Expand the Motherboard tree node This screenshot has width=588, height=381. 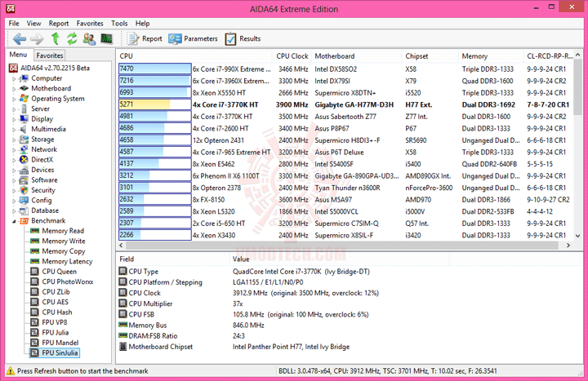[x=14, y=89]
